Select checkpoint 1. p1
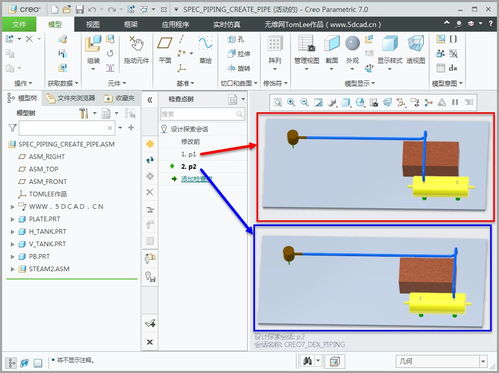This screenshot has height=373, width=499. tap(188, 154)
